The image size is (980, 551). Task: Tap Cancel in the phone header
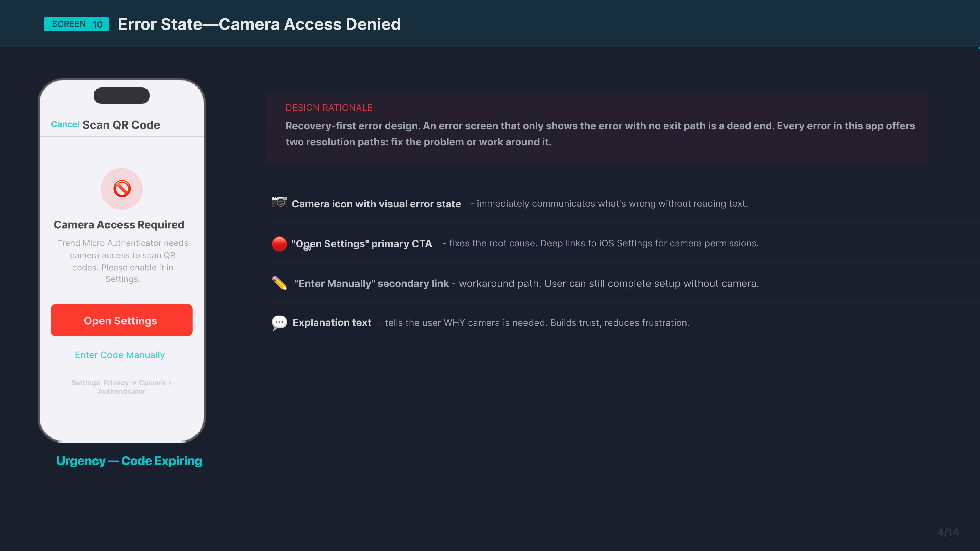[65, 124]
